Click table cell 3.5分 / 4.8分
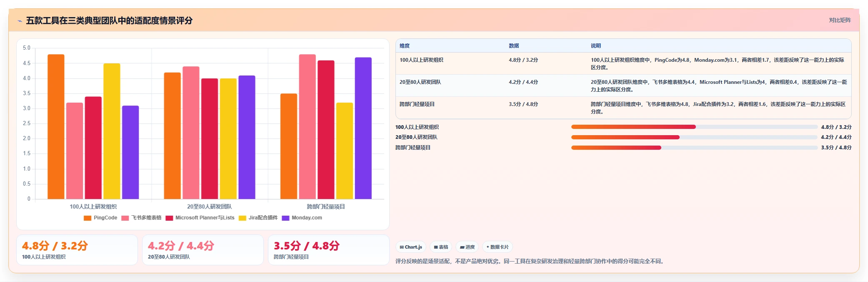 [523, 104]
